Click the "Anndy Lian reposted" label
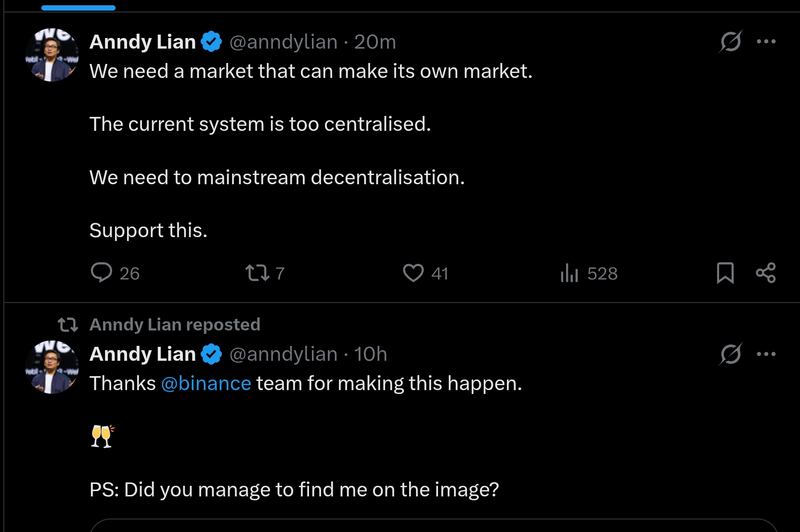The image size is (800, 532). point(175,325)
